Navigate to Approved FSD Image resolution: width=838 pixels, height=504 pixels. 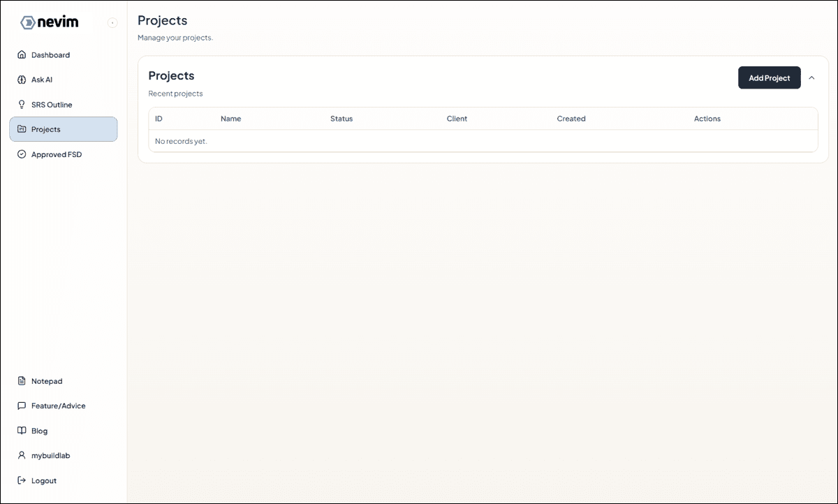pos(56,154)
